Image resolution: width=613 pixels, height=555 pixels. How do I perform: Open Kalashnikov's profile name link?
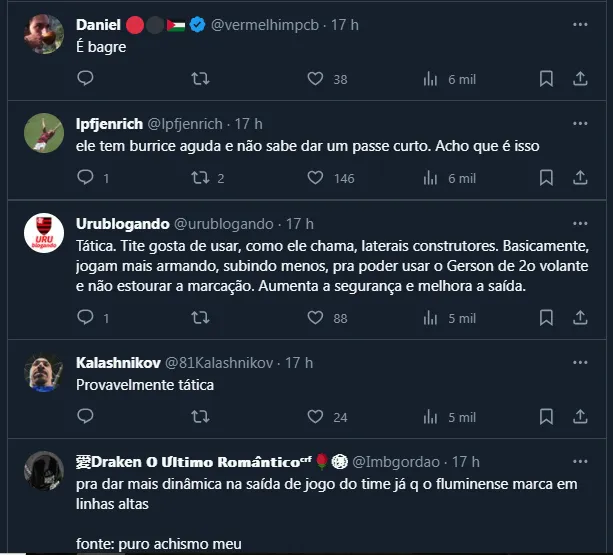(x=116, y=362)
